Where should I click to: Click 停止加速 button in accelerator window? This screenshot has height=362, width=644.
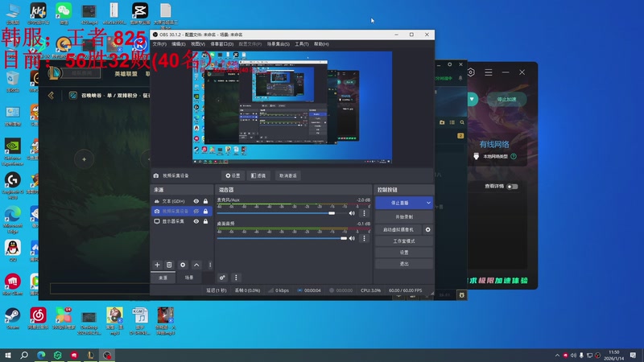point(506,99)
